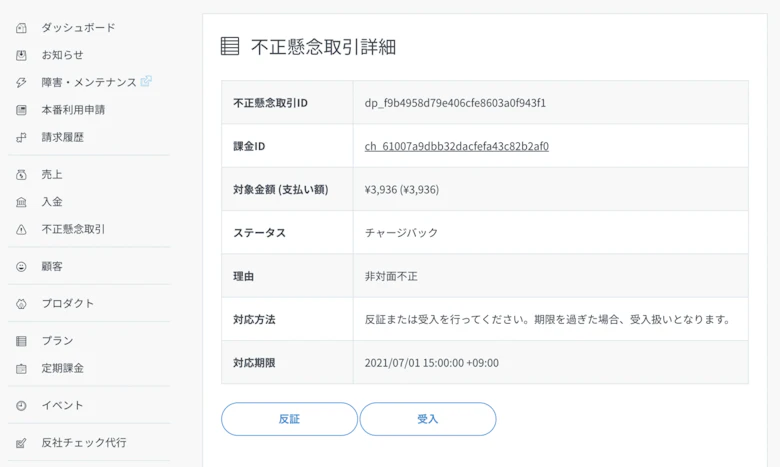Click the 顧客 customer face icon
Screen dimensions: 780x467
[21, 267]
